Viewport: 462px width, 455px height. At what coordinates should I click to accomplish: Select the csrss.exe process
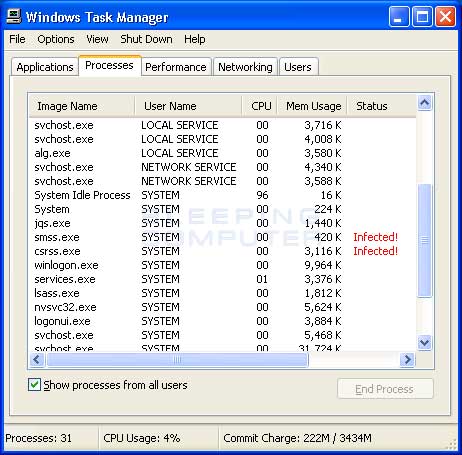(x=222, y=251)
